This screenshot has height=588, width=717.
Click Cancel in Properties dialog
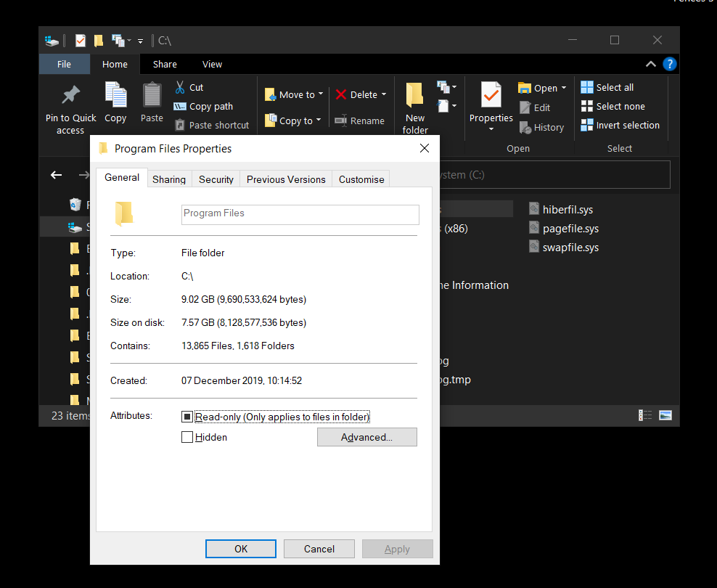tap(319, 549)
